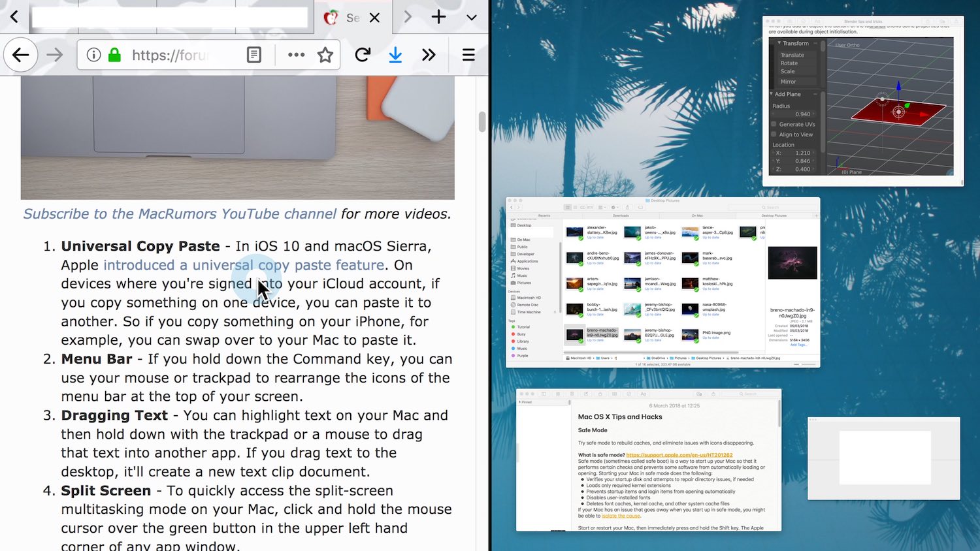This screenshot has height=551, width=980.
Task: Open the isolate the cause link in the note
Action: pyautogui.click(x=621, y=516)
